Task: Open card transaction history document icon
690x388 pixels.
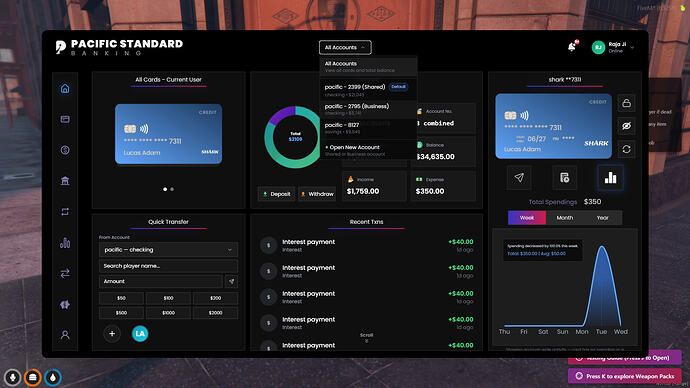Action: 565,177
